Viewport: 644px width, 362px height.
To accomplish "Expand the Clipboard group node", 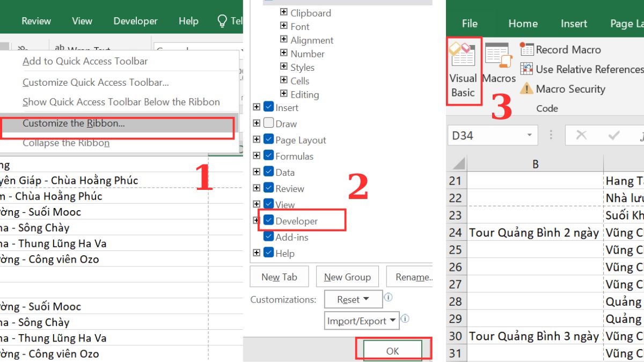I will (283, 12).
